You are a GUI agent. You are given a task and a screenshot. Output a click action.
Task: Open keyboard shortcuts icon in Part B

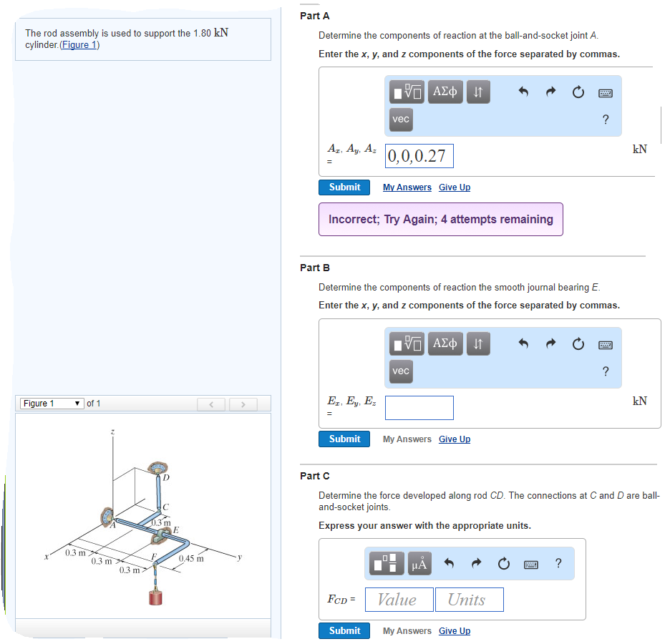point(606,344)
